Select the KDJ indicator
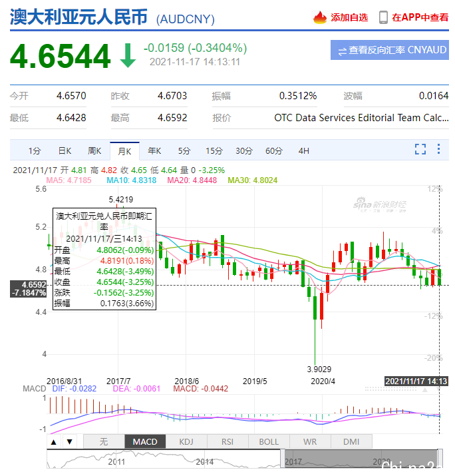This screenshot has width=455, height=476. 186,441
